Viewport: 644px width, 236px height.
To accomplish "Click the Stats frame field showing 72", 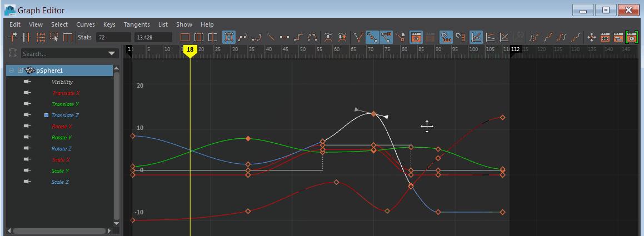I will [113, 38].
